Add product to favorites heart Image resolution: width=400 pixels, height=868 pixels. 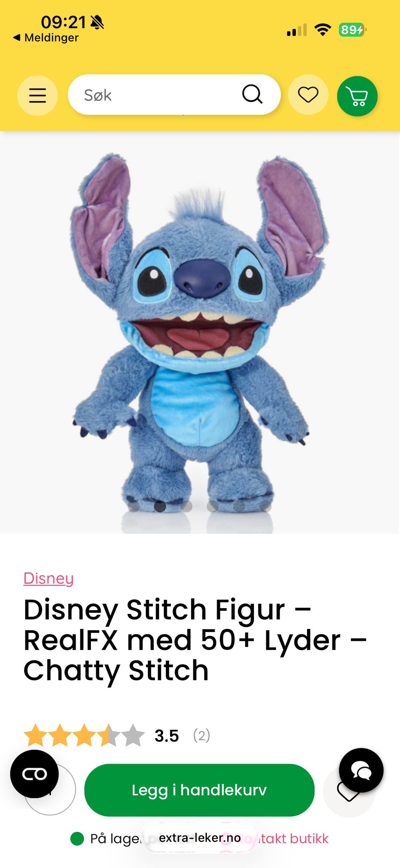pos(349,791)
